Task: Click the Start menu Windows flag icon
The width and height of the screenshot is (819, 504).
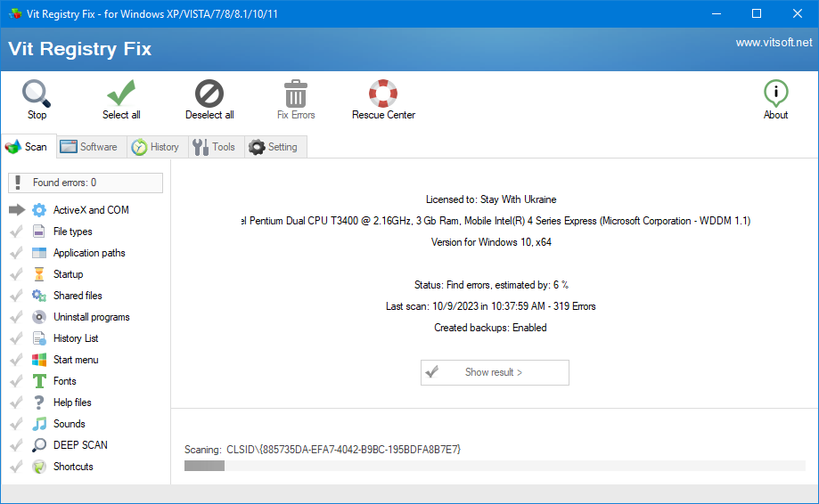Action: [x=39, y=360]
